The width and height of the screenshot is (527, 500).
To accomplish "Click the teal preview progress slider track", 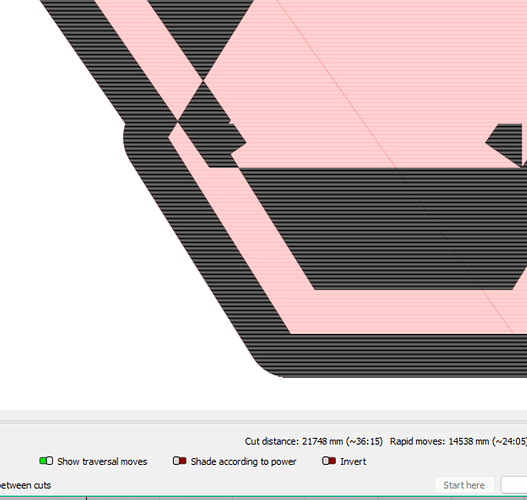I will tap(264, 496).
